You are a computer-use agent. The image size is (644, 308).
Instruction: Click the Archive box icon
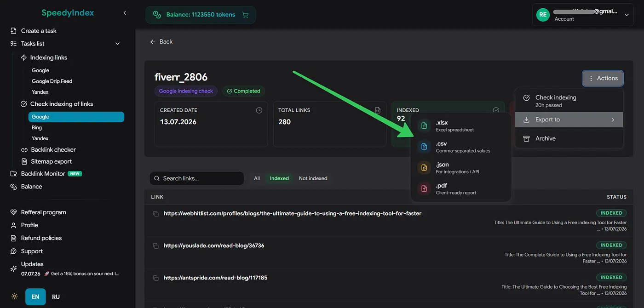pos(527,138)
